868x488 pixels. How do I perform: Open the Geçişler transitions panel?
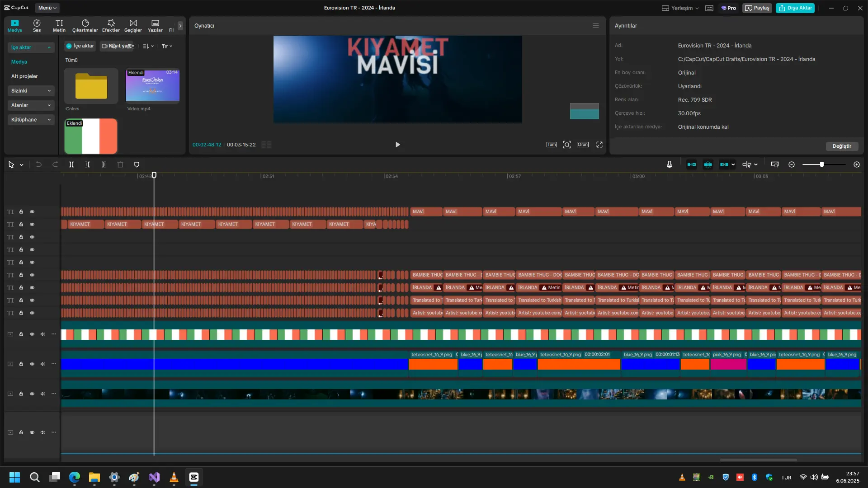[x=133, y=26]
